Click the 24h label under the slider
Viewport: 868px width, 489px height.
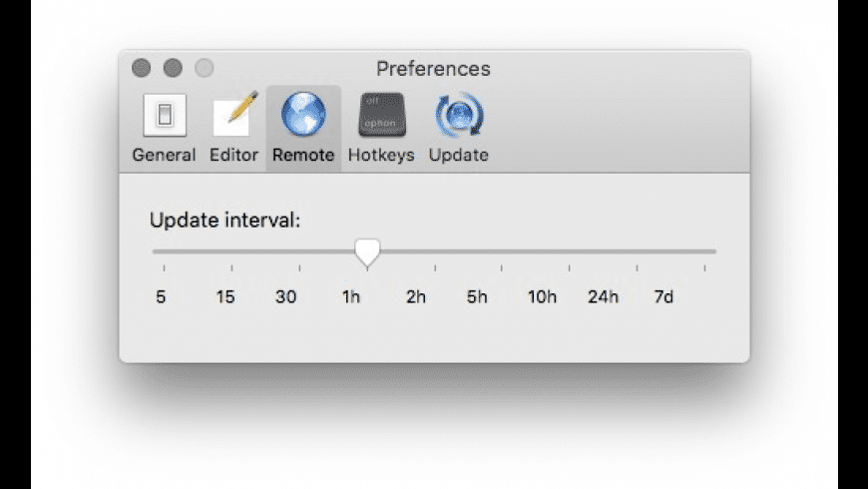coord(603,297)
